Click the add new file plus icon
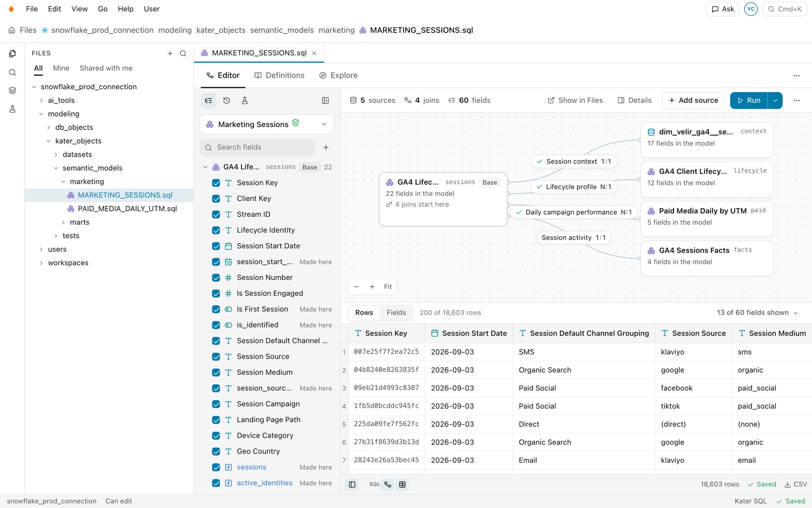812x508 pixels. tap(170, 53)
